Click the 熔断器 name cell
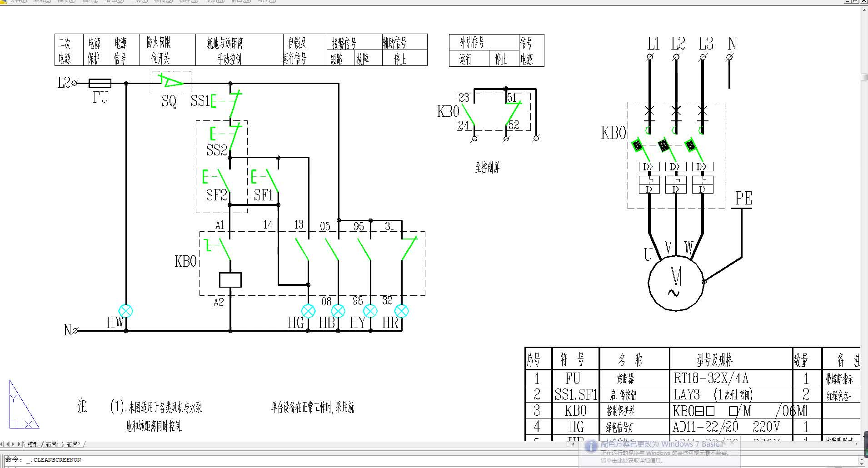The height and width of the screenshot is (468, 868). pyautogui.click(x=634, y=378)
